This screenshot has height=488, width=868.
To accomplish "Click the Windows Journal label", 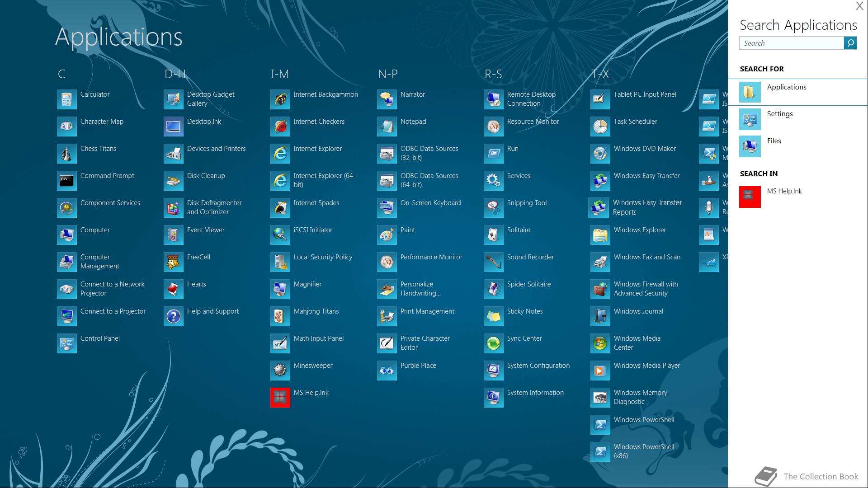I will 638,311.
